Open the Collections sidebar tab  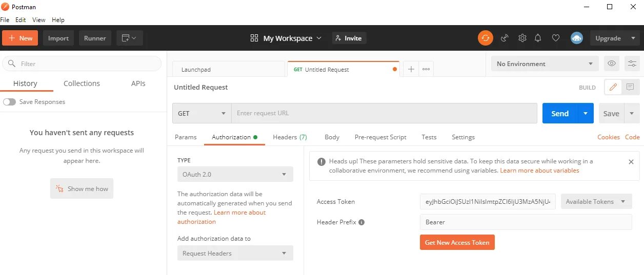pyautogui.click(x=82, y=83)
